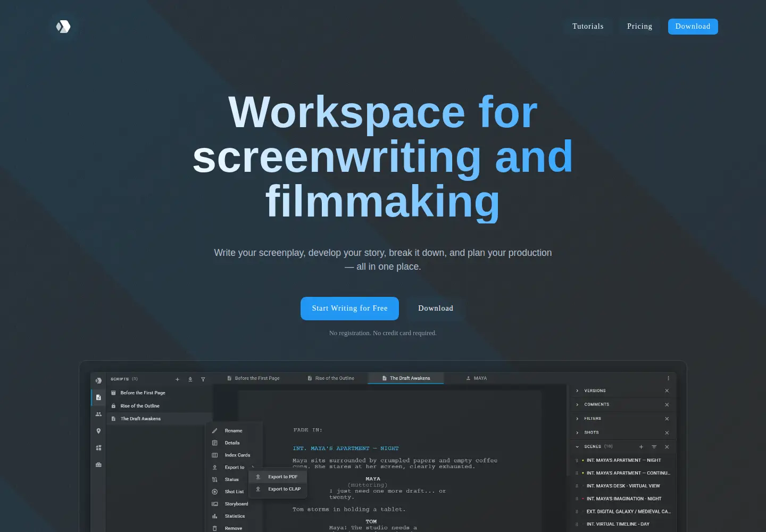The width and height of the screenshot is (766, 532).
Task: Click the import script download icon
Action: click(190, 379)
